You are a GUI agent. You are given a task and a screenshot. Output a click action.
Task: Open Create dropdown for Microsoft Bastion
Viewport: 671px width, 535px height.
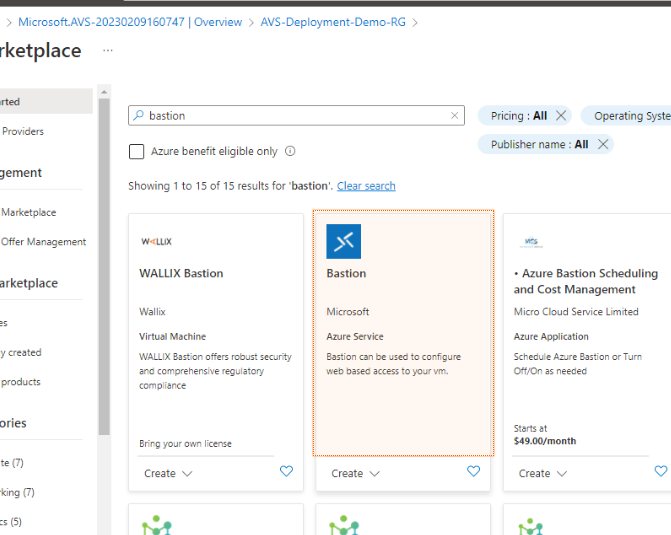[x=355, y=473]
